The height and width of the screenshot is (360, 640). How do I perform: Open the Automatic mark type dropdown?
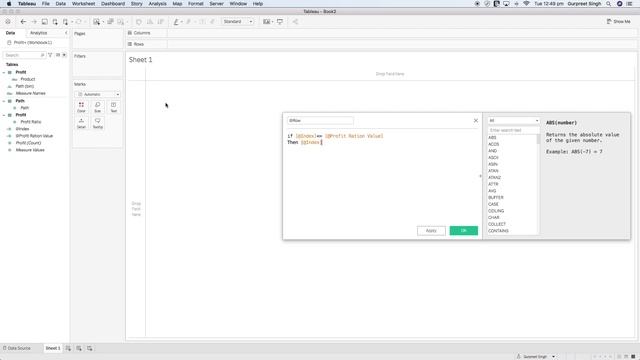98,94
